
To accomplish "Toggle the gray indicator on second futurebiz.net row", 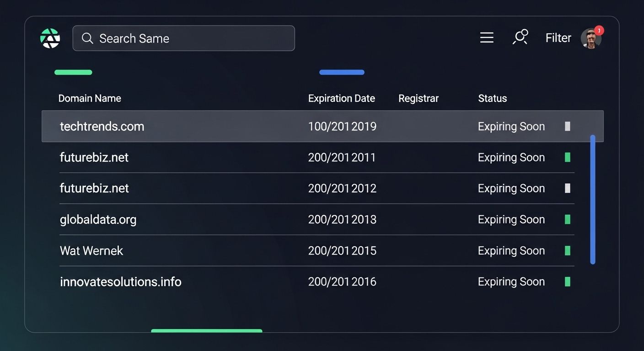I will coord(567,188).
